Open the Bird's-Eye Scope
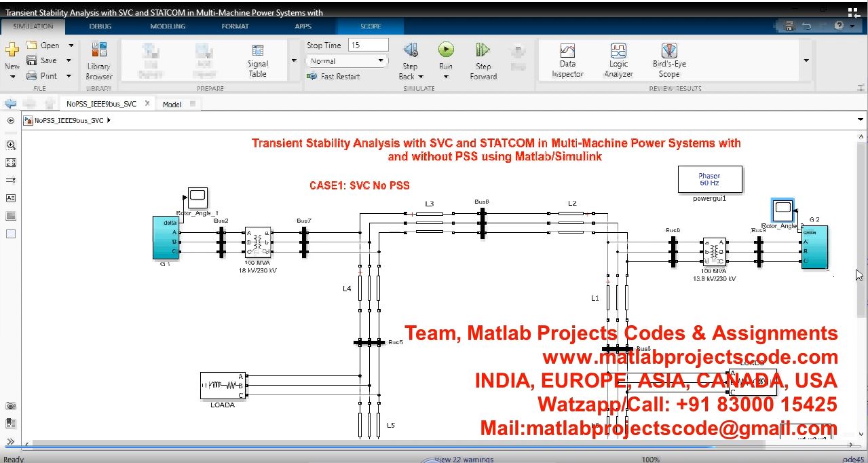 pyautogui.click(x=669, y=61)
